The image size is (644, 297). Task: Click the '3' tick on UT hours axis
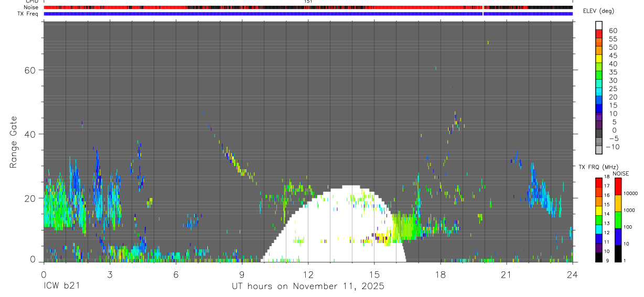[110, 274]
